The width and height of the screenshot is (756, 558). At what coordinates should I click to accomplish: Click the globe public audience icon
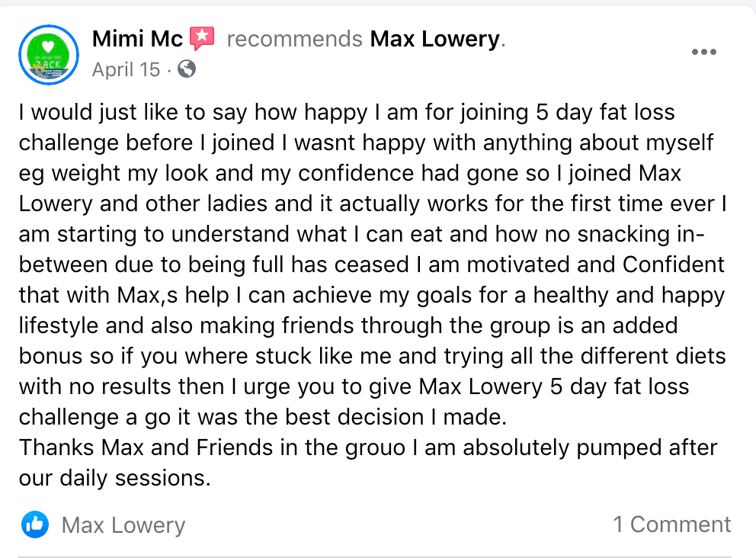click(187, 69)
